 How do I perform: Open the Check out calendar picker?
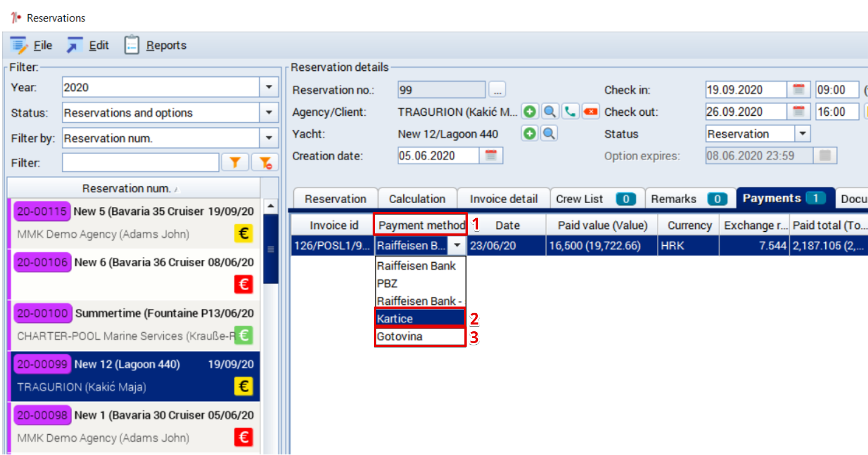click(798, 111)
